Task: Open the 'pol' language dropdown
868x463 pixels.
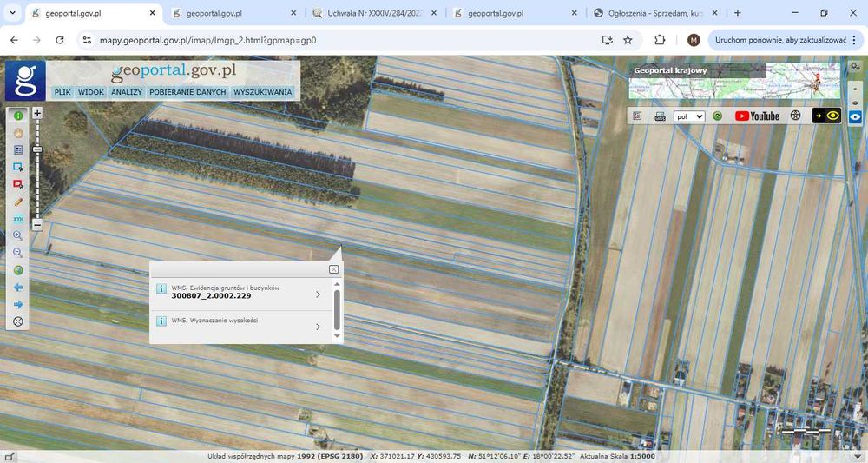Action: (689, 116)
